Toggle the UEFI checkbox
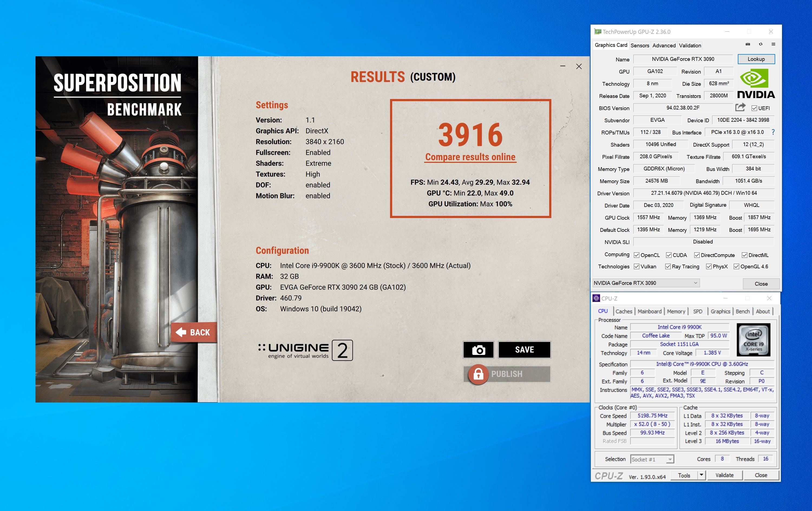Image resolution: width=812 pixels, height=511 pixels. pyautogui.click(x=754, y=108)
